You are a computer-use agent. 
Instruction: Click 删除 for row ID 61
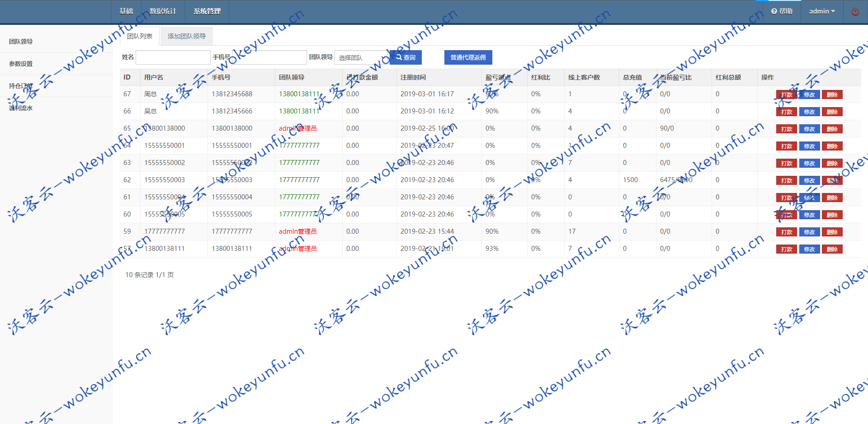pyautogui.click(x=832, y=198)
